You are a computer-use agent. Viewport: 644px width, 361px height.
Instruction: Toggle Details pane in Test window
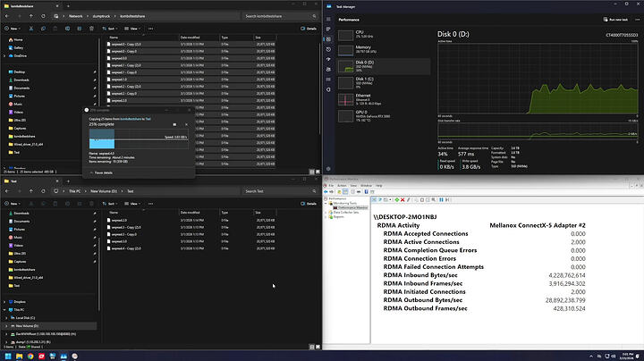coord(309,204)
